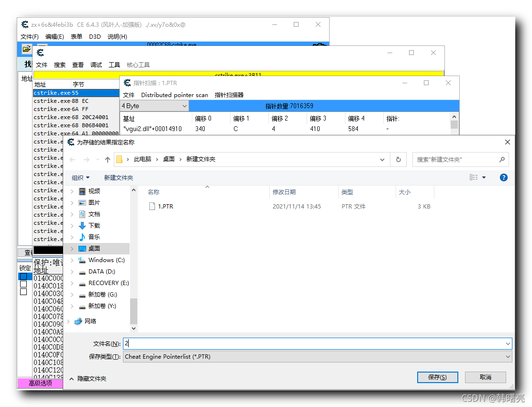Refresh the folder listing

pyautogui.click(x=399, y=159)
